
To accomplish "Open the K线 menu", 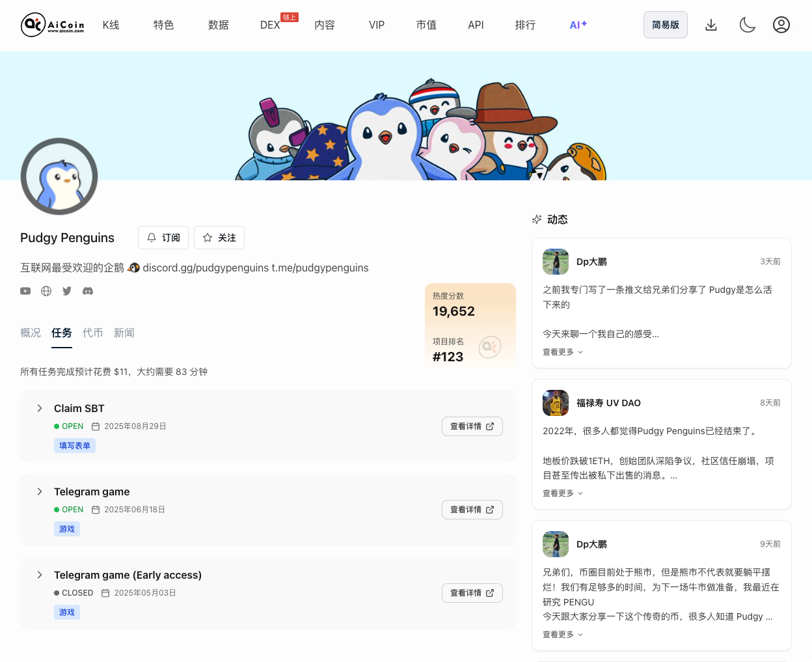I will (x=111, y=25).
